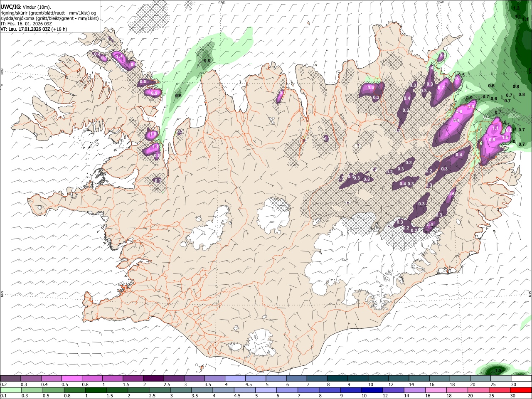Click the '20W' longitude label

point(221,2)
